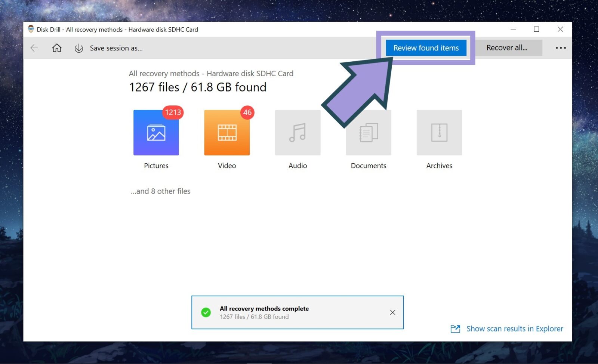Viewport: 598px width, 364px height.
Task: Select the Video results icon
Action: (x=226, y=132)
